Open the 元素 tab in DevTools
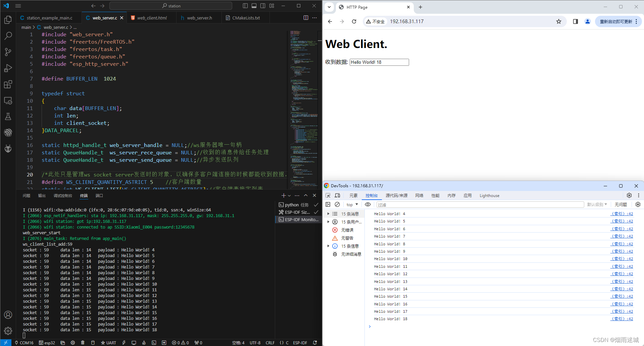The image size is (644, 346). (353, 195)
